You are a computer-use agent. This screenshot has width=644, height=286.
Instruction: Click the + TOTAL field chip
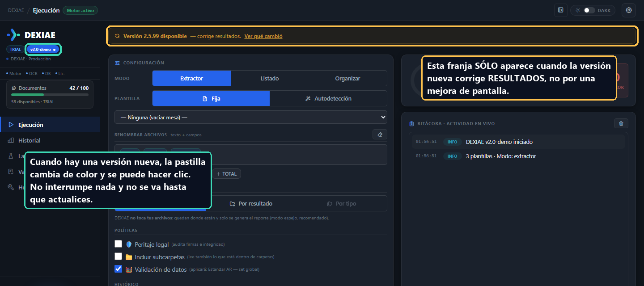click(227, 174)
